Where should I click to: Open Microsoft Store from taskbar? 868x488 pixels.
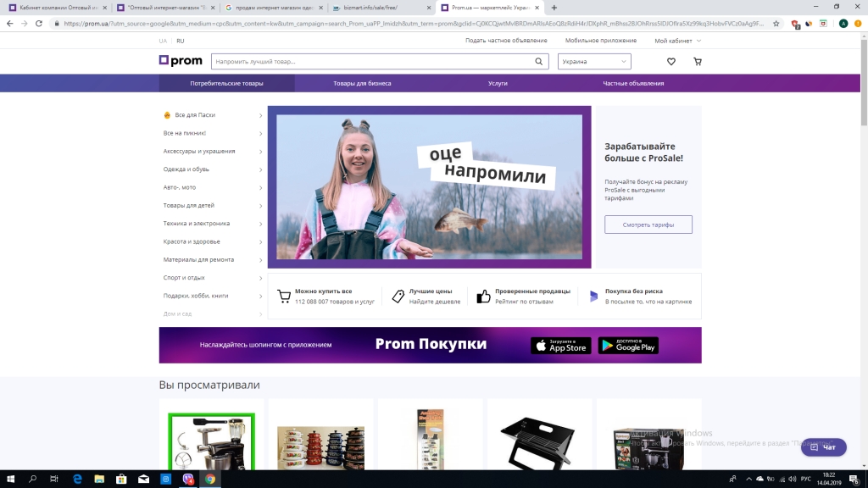click(x=121, y=480)
